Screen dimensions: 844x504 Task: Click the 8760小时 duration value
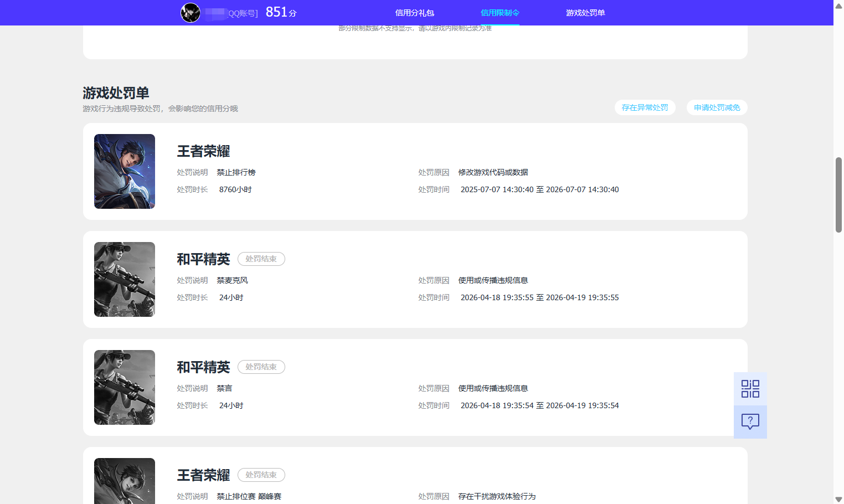coord(235,189)
